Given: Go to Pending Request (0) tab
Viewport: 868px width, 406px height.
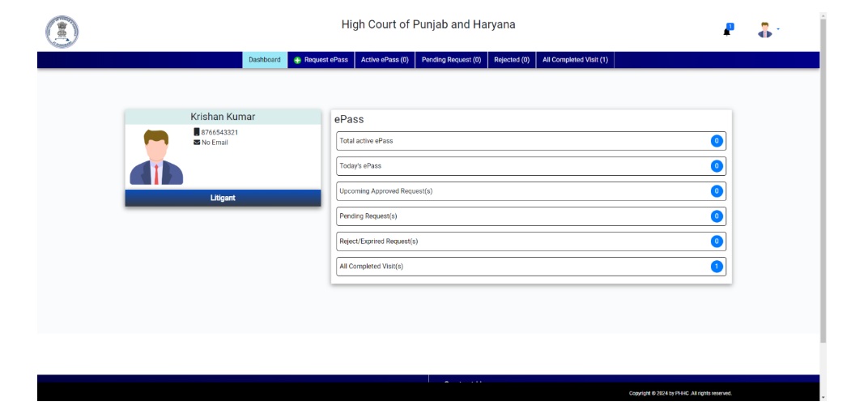Looking at the screenshot, I should pos(451,60).
